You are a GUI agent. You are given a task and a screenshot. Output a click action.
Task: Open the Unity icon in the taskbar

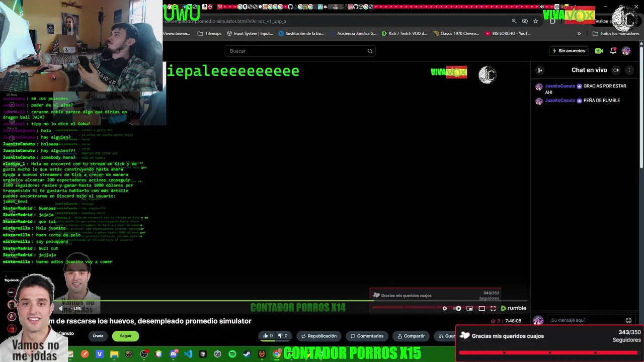217,354
